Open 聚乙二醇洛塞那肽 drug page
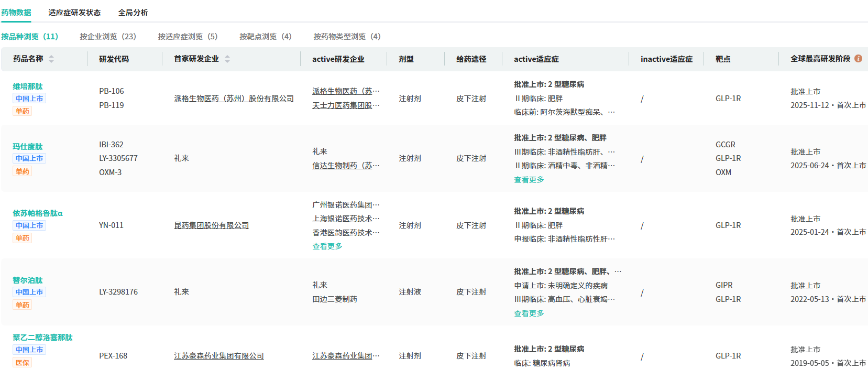The width and height of the screenshot is (868, 369). (x=42, y=338)
